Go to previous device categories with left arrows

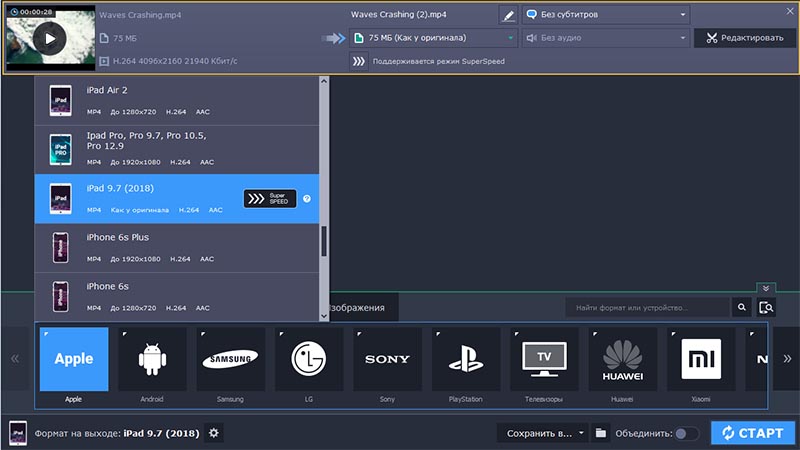click(15, 359)
